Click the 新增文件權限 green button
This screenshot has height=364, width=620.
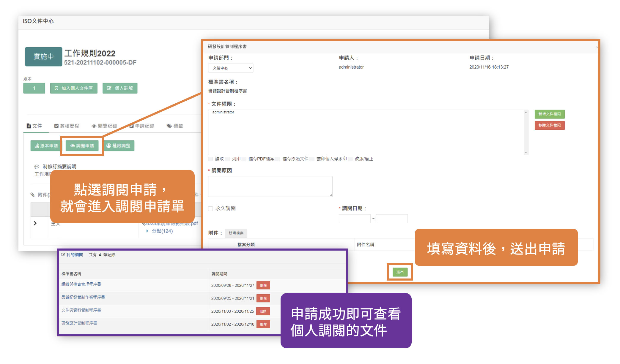549,114
